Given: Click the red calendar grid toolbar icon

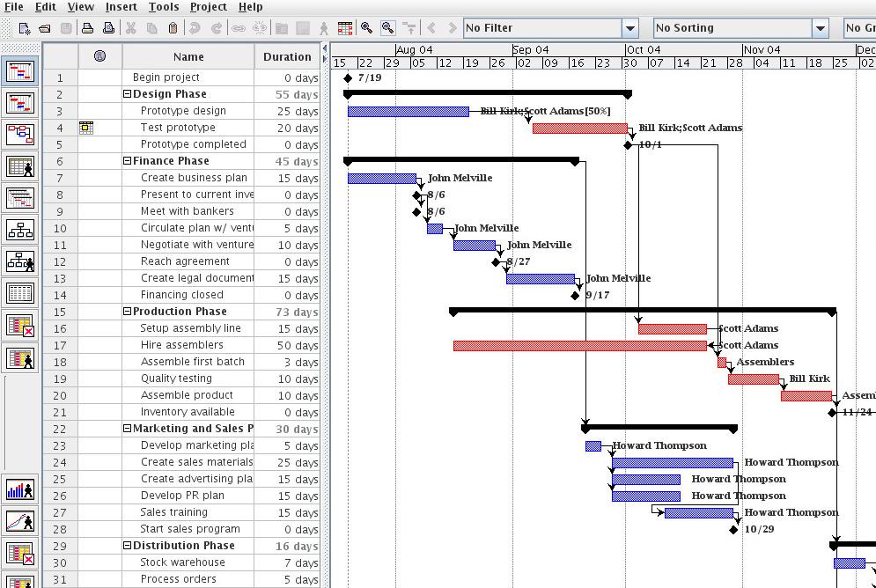Looking at the screenshot, I should coord(345,28).
